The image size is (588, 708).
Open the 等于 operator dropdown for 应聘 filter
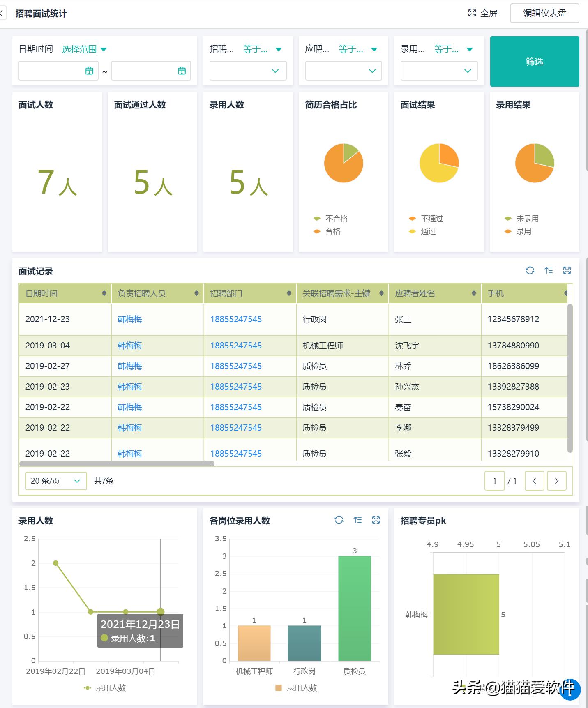358,49
